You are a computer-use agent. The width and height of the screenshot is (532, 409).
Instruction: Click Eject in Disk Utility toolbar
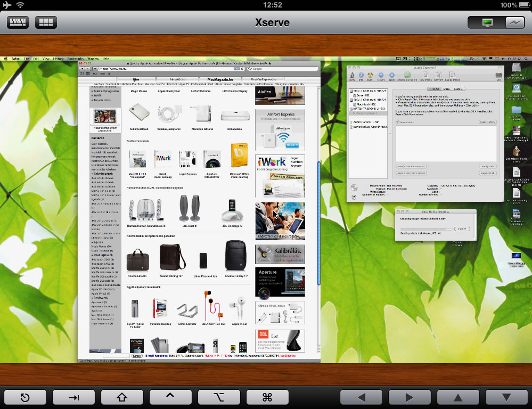click(x=392, y=76)
